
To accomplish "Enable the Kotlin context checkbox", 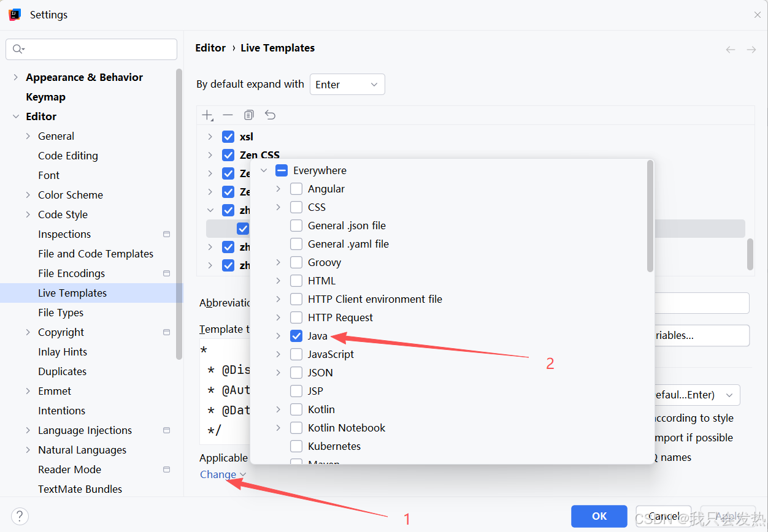I will point(296,409).
